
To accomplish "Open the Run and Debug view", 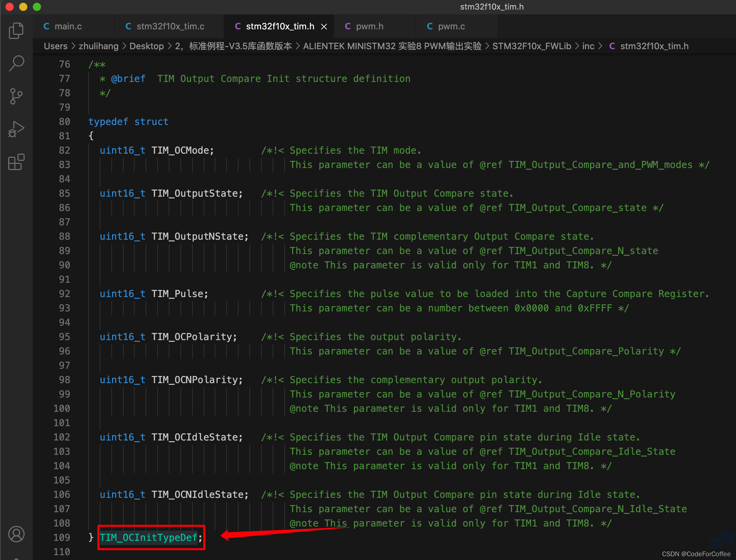I will pos(16,129).
